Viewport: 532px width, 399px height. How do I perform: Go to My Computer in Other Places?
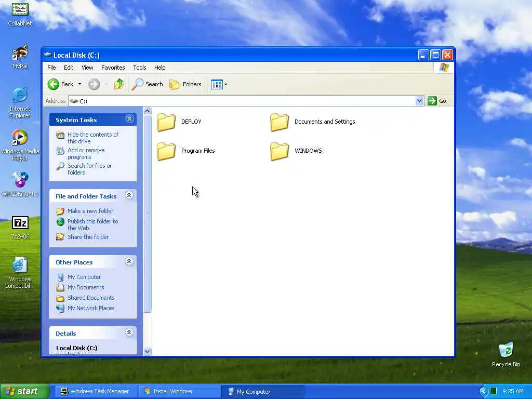coord(84,277)
